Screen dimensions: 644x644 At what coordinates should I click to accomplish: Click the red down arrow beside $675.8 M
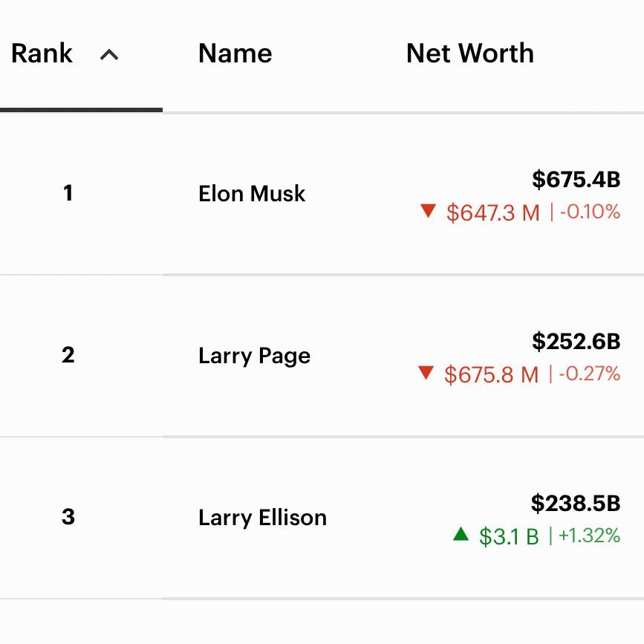tap(426, 373)
